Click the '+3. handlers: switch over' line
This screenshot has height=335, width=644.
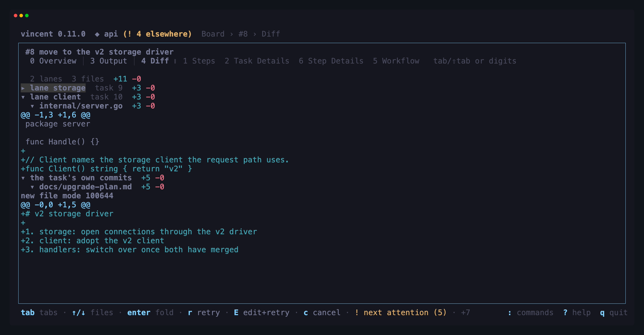pos(130,250)
